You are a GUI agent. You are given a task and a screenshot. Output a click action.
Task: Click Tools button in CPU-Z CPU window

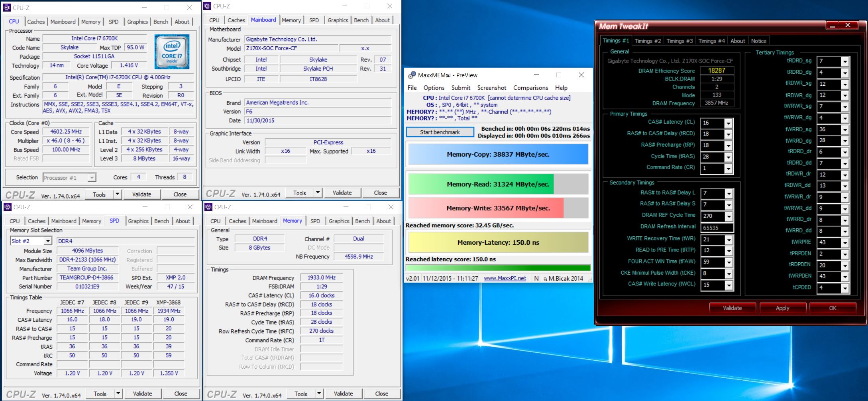[99, 194]
